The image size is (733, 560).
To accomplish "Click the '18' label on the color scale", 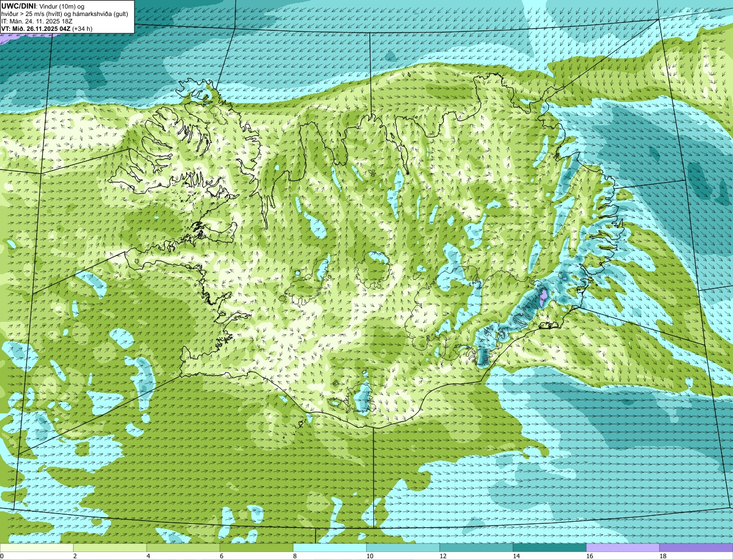I will pyautogui.click(x=663, y=556).
